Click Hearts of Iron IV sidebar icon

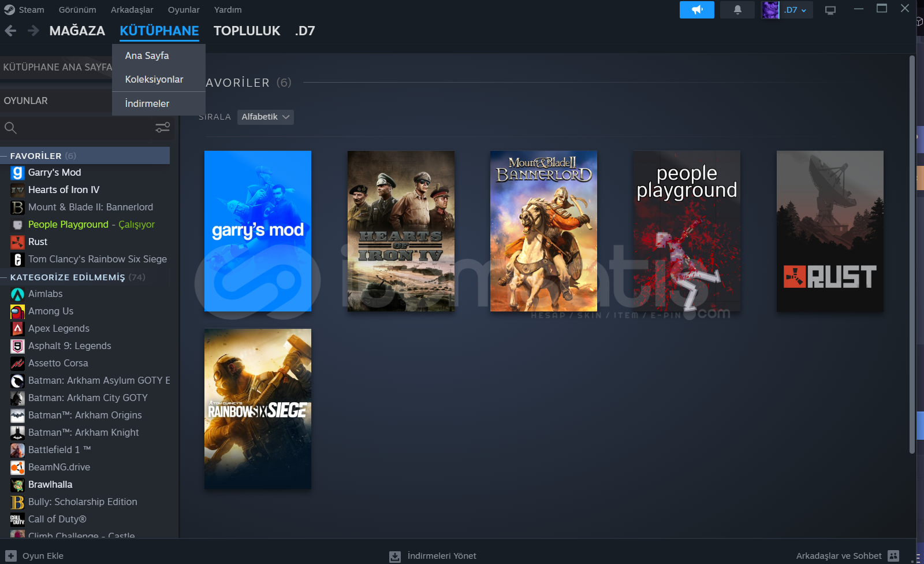click(18, 190)
